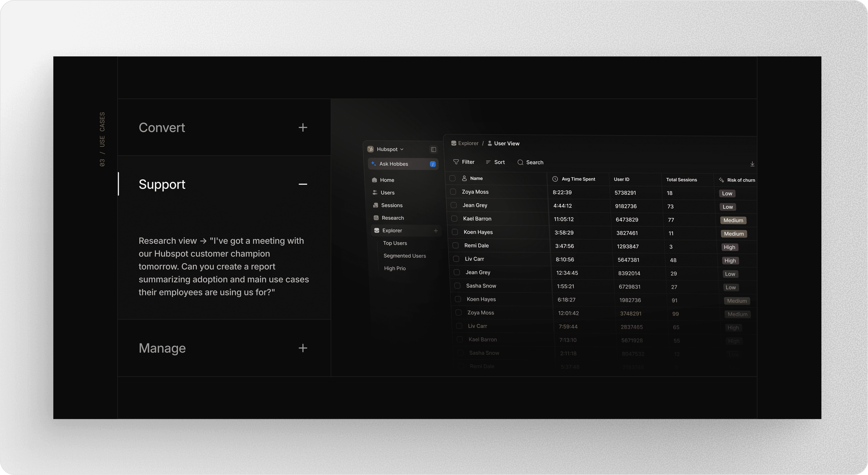
Task: Click the Sessions icon in sidebar
Action: [x=375, y=205]
